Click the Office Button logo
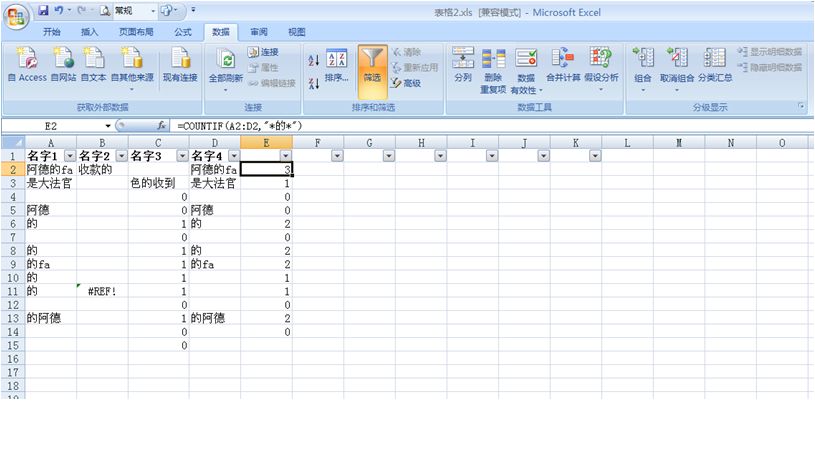This screenshot has width=815, height=450. (16, 17)
